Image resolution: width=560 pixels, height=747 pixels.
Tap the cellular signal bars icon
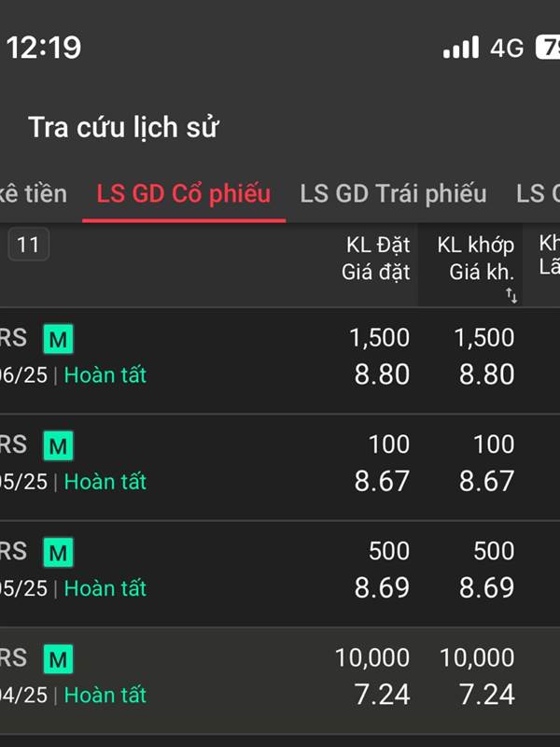[460, 48]
